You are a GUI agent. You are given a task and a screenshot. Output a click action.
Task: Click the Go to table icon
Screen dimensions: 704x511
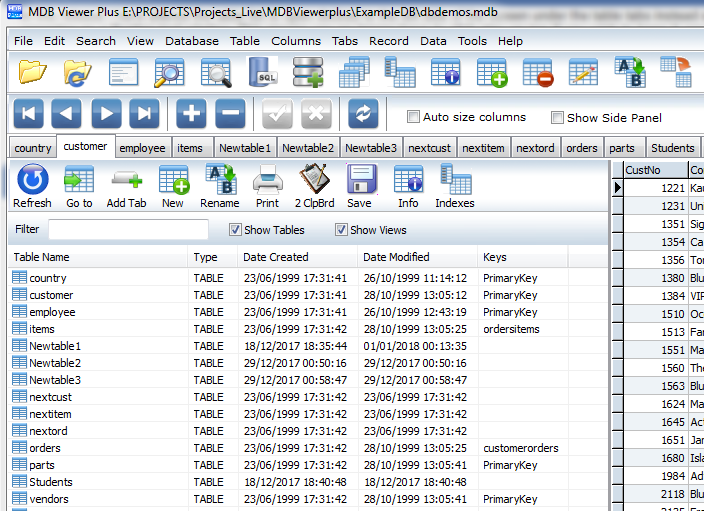(79, 186)
